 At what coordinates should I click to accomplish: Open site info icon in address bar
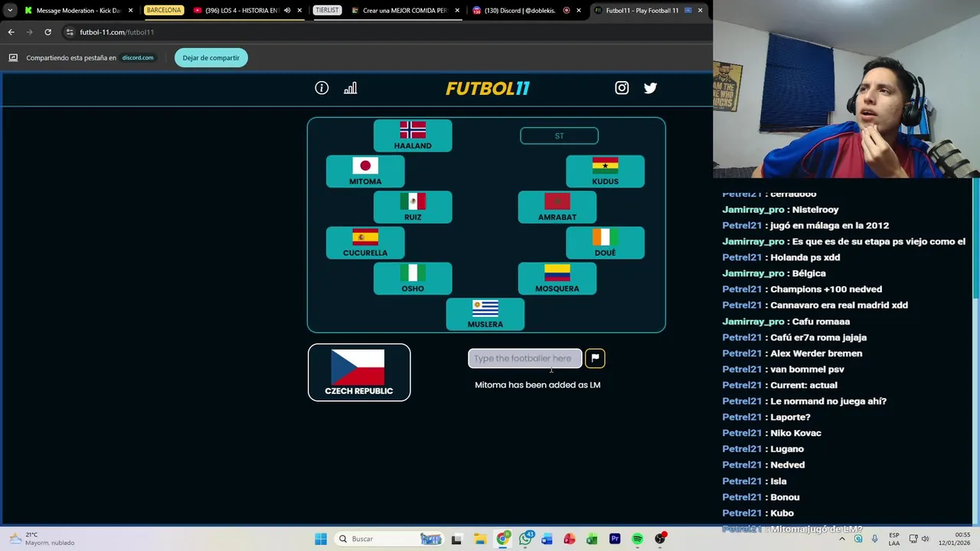click(x=70, y=32)
